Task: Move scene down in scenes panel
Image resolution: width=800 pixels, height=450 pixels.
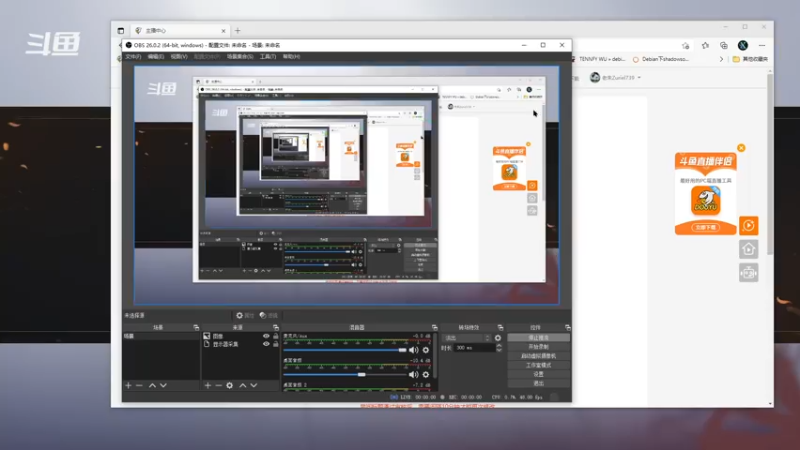Action: click(163, 385)
